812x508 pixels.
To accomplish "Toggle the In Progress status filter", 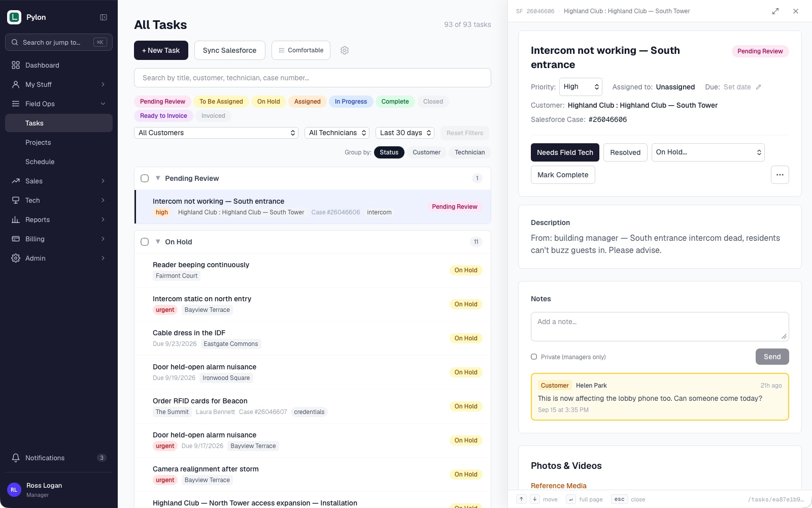I will coord(351,102).
